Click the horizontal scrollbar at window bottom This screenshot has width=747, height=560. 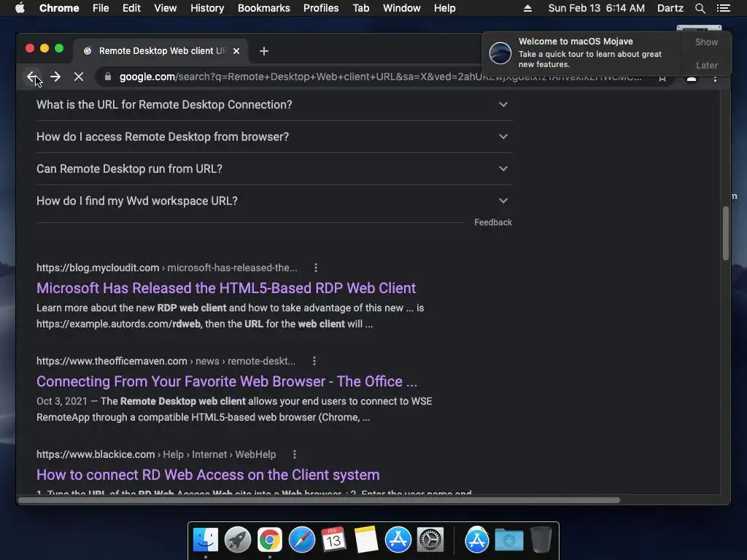click(319, 500)
